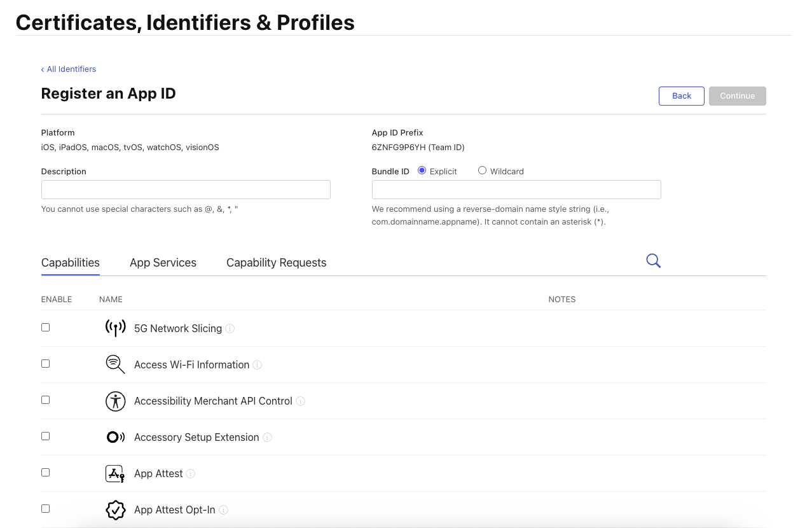The width and height of the screenshot is (812, 528).
Task: Focus the Description text field
Action: tap(186, 190)
